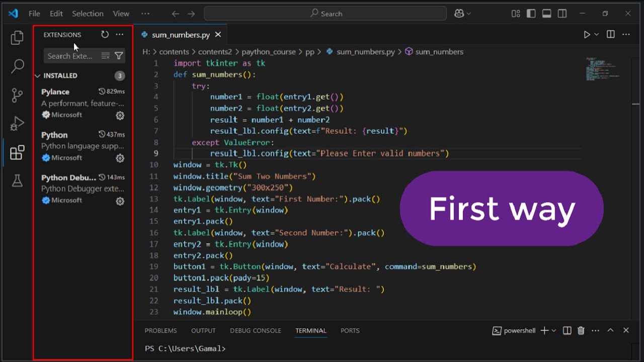The width and height of the screenshot is (644, 362).
Task: Open the File menu
Action: [34, 14]
